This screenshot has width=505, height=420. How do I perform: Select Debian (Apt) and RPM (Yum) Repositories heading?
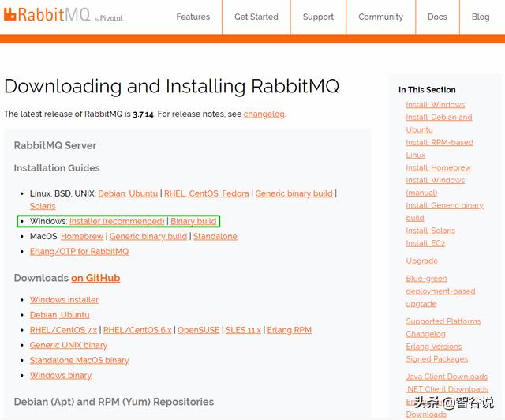coord(114,402)
